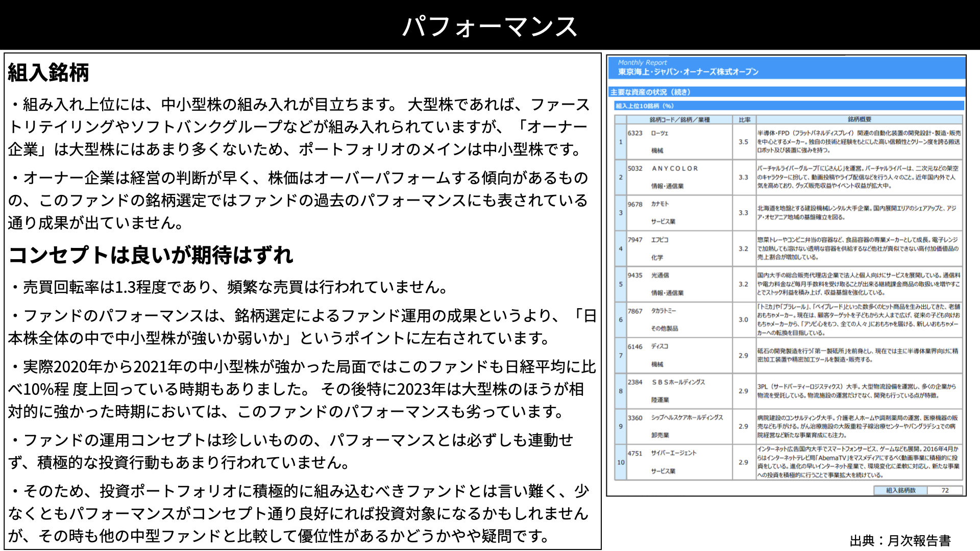Click the company name シップヘルスケアホールディングス

pyautogui.click(x=687, y=417)
